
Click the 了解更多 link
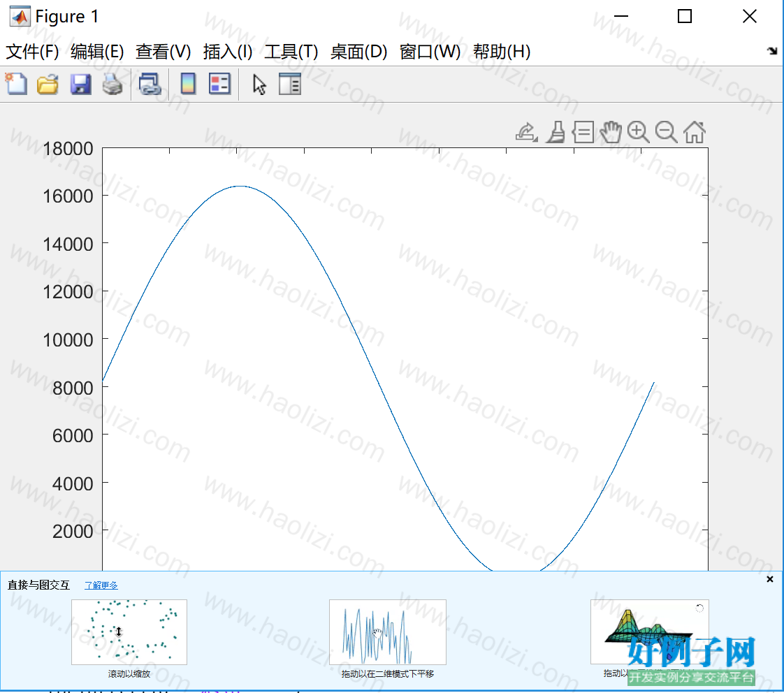coord(101,585)
